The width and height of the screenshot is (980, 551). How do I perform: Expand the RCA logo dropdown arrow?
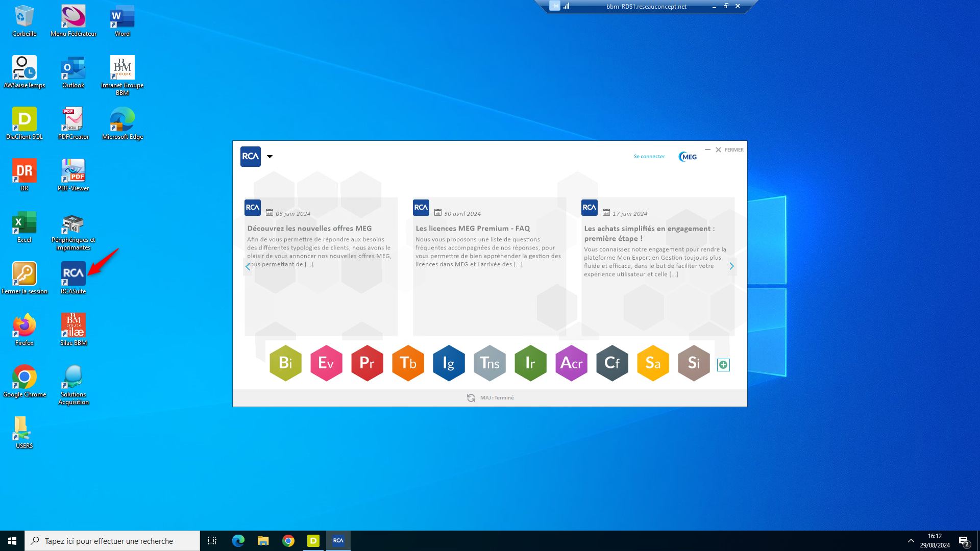(269, 157)
